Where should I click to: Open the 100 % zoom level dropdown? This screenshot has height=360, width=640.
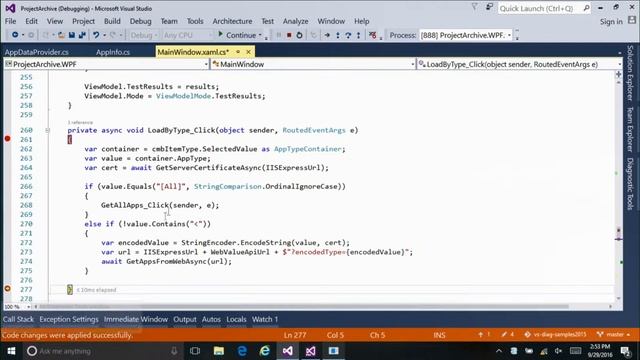[28, 307]
